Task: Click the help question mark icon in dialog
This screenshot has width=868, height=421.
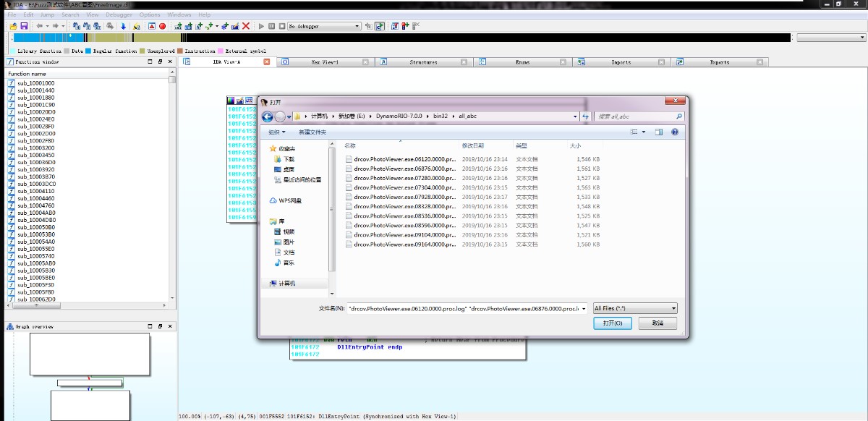Action: pos(674,132)
